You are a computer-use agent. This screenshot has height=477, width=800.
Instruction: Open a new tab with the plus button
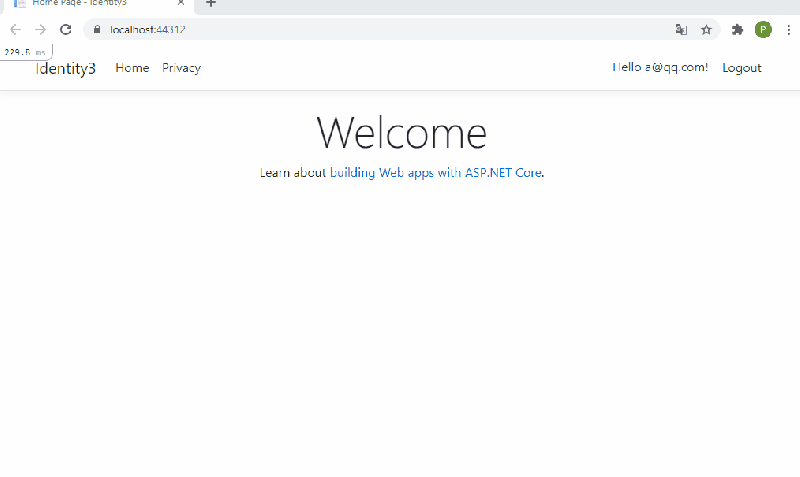point(211,4)
